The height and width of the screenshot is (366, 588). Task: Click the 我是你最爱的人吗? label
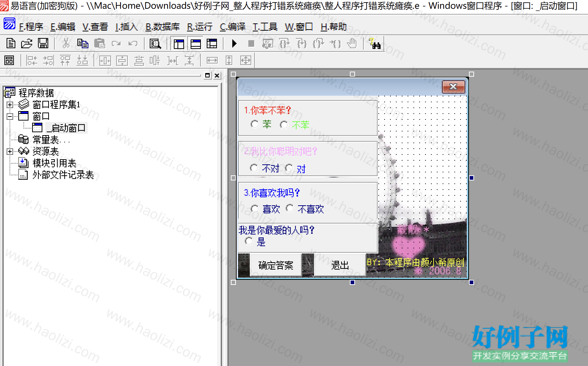pyautogui.click(x=276, y=230)
